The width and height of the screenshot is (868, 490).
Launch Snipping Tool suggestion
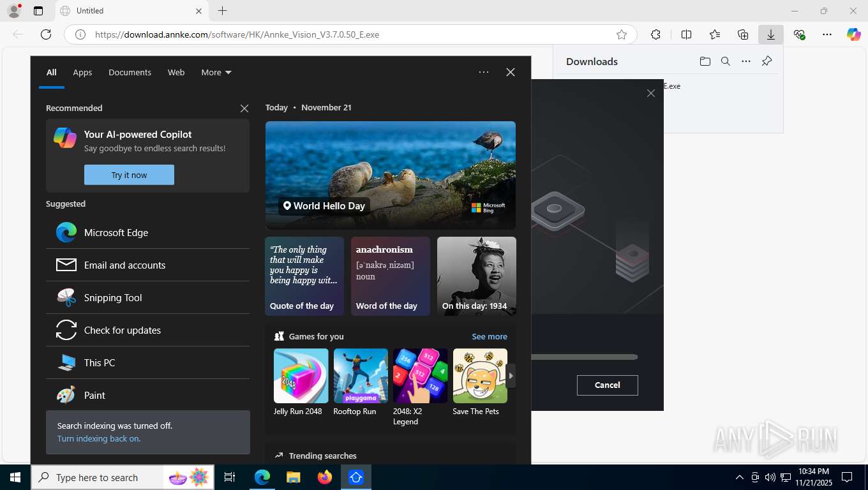pyautogui.click(x=147, y=297)
